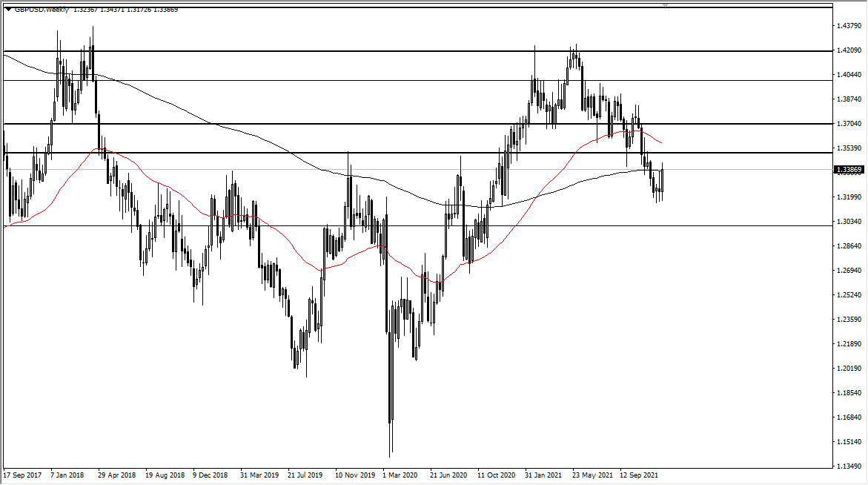This screenshot has height=485, width=868.
Task: Collapse the GBPUSD chart info expander triangle
Action: coord(10,10)
